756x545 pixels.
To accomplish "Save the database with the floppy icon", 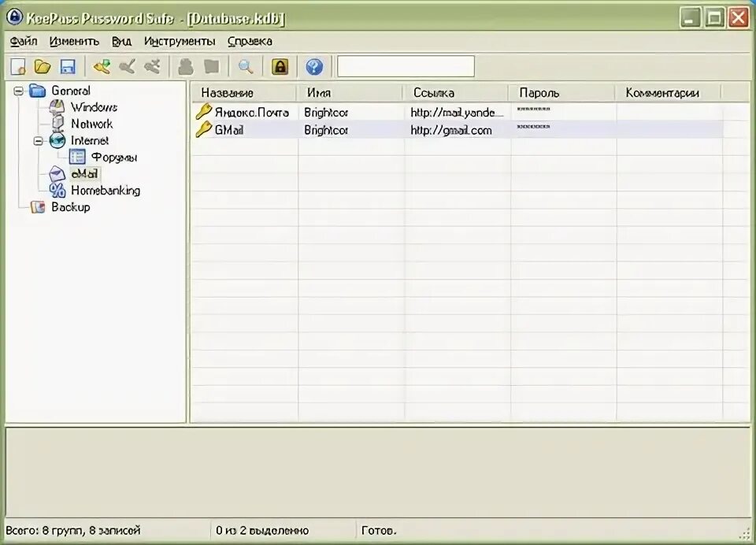I will point(68,67).
